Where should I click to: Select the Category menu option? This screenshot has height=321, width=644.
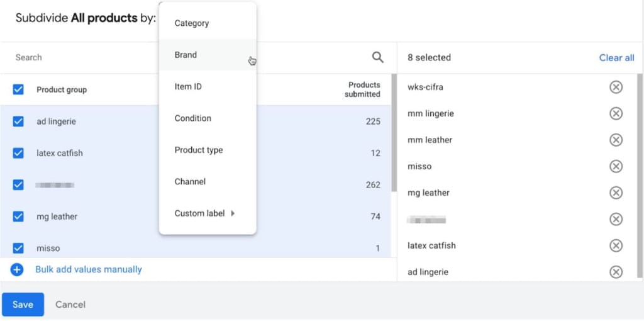(192, 23)
